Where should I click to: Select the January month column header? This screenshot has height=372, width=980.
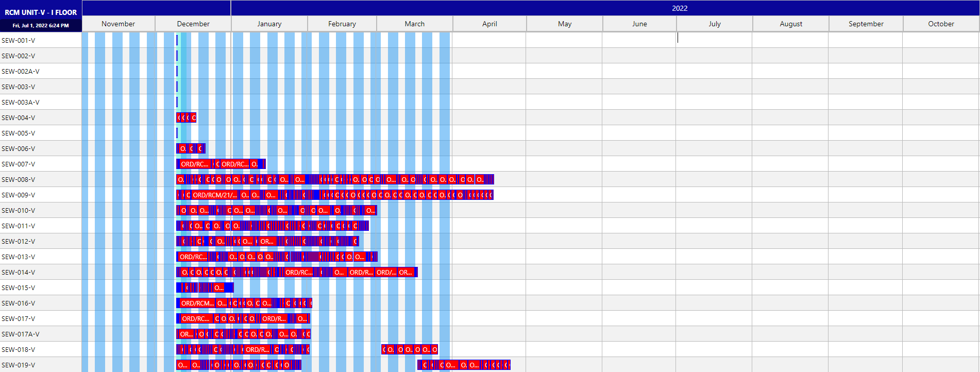click(269, 24)
